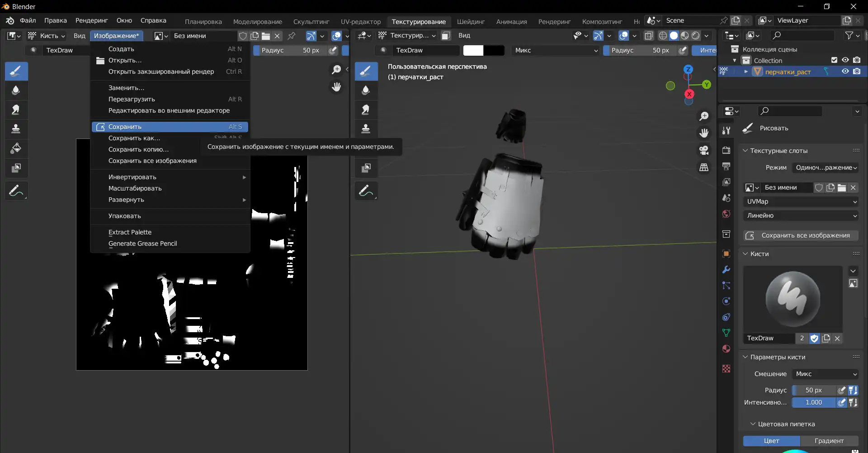Image resolution: width=868 pixels, height=453 pixels.
Task: Select the Градиент color mode button
Action: (x=829, y=441)
